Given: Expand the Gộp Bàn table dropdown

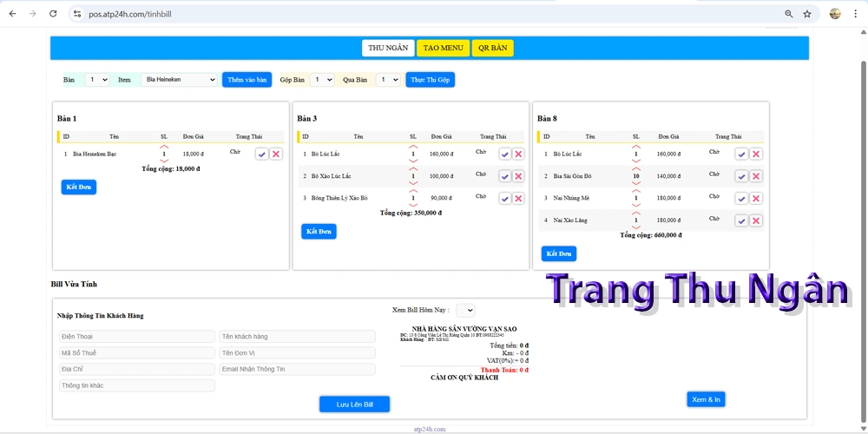Looking at the screenshot, I should [321, 80].
